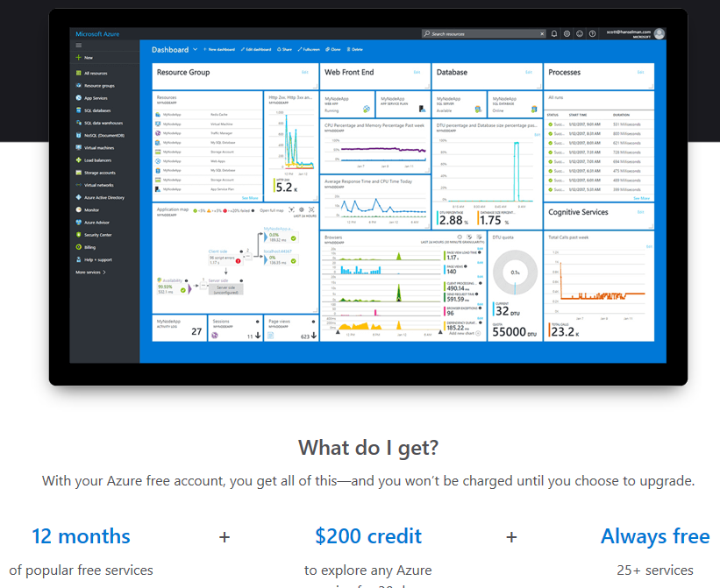
Task: Click the green plus New icon
Action: 79,57
